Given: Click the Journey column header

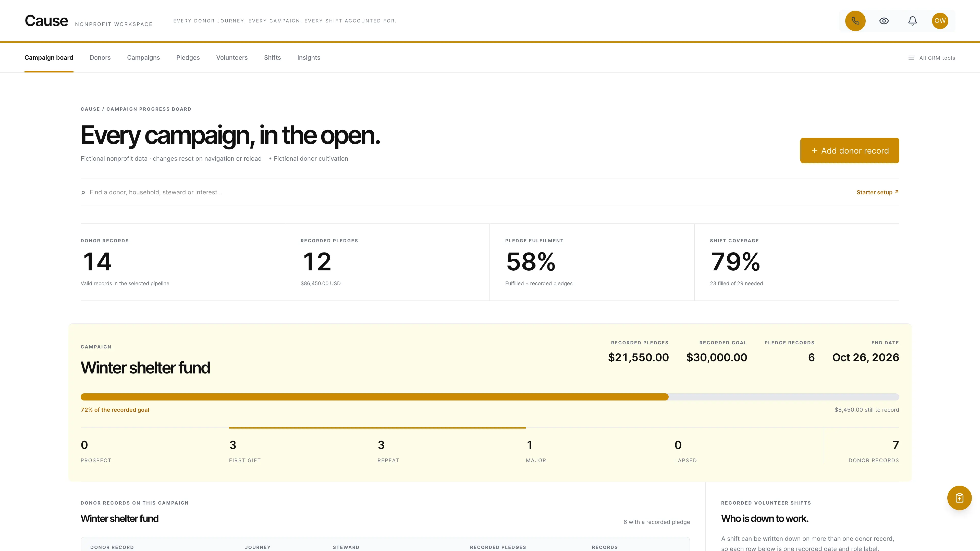Looking at the screenshot, I should coord(258,547).
